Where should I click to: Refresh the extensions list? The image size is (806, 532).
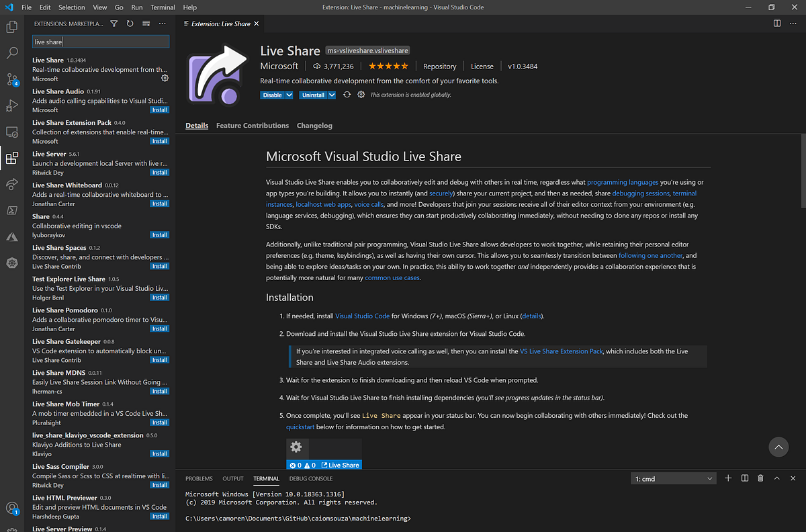[130, 23]
